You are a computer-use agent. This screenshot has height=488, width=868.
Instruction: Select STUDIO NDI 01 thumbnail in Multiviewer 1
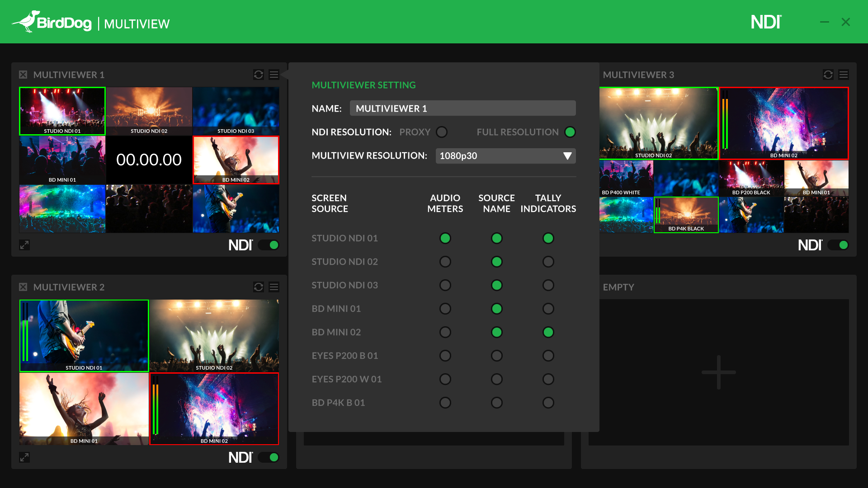(x=62, y=111)
